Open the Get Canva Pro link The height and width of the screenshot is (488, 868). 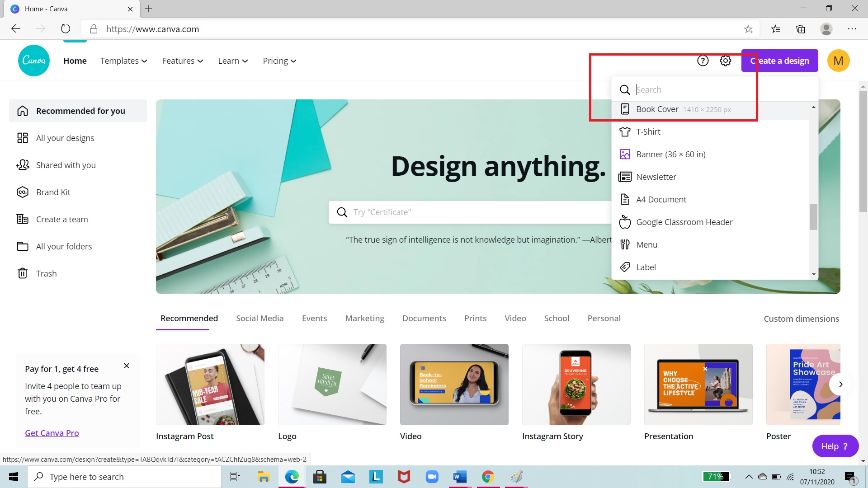tap(52, 433)
